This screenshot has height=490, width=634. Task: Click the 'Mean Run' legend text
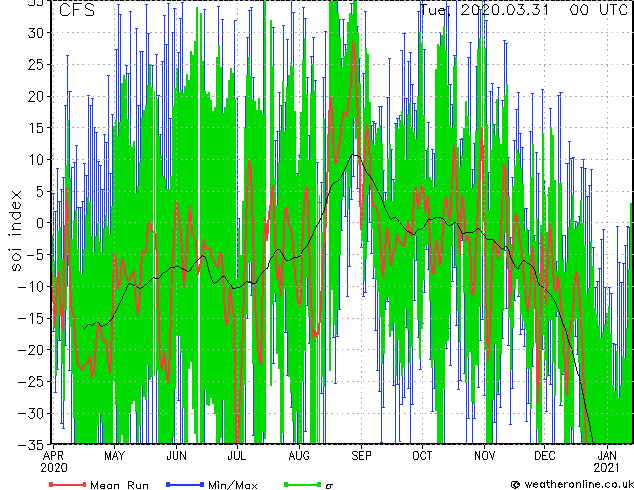[x=120, y=485]
